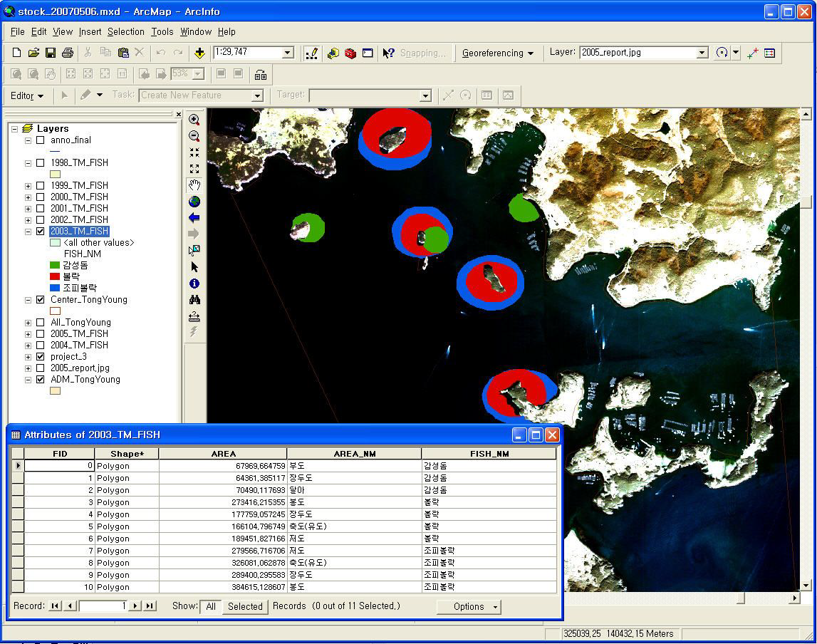Image resolution: width=817 pixels, height=644 pixels.
Task: Select the Zoom In tool
Action: (x=194, y=120)
